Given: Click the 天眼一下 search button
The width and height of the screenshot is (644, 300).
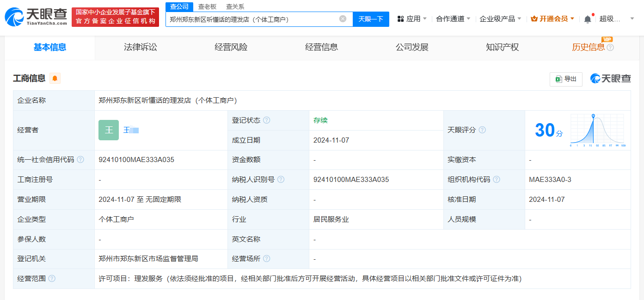Looking at the screenshot, I should point(371,19).
